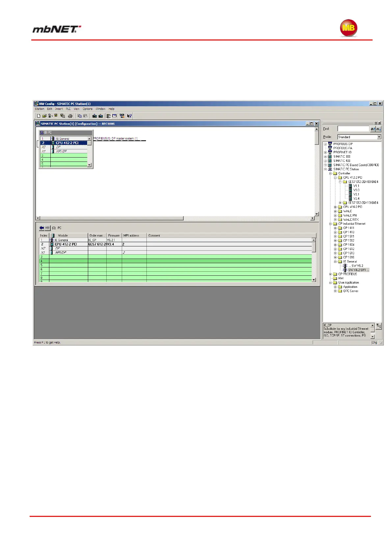This screenshot has height=554, width=392.
Task: Click the Paste toolbar icon
Action: click(x=86, y=116)
